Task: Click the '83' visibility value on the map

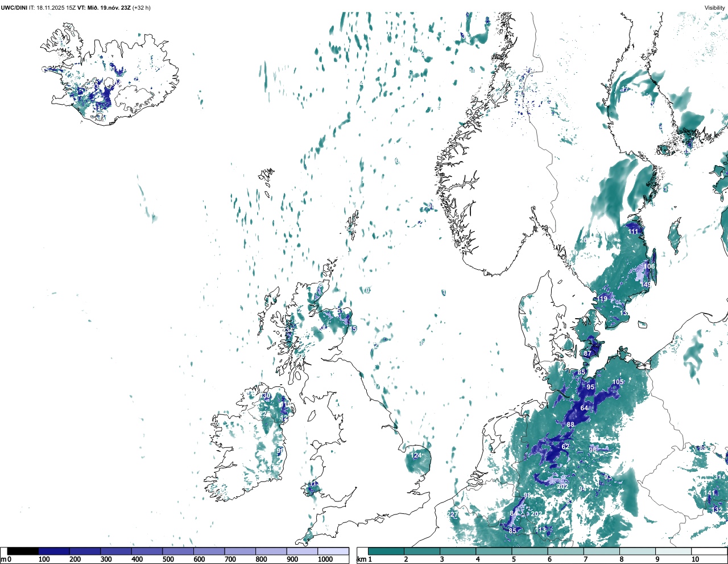Action: coord(570,503)
